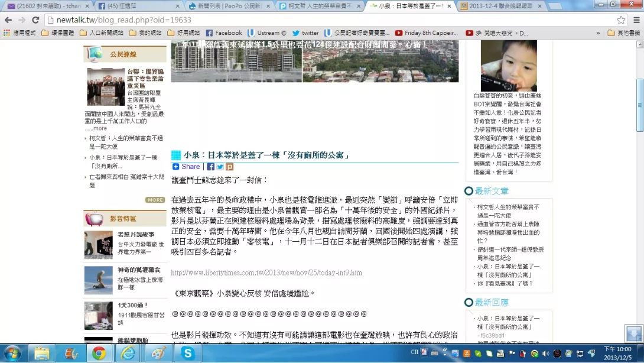Open sidebar link 亡者歸來真相白 冤錯案十大問題

pyautogui.click(x=127, y=181)
